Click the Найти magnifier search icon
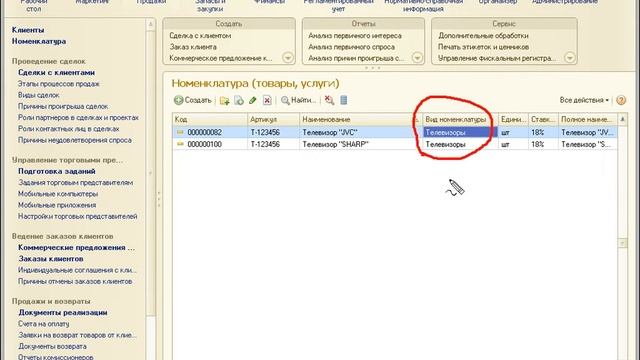Image resolution: width=640 pixels, height=360 pixels. pos(285,100)
